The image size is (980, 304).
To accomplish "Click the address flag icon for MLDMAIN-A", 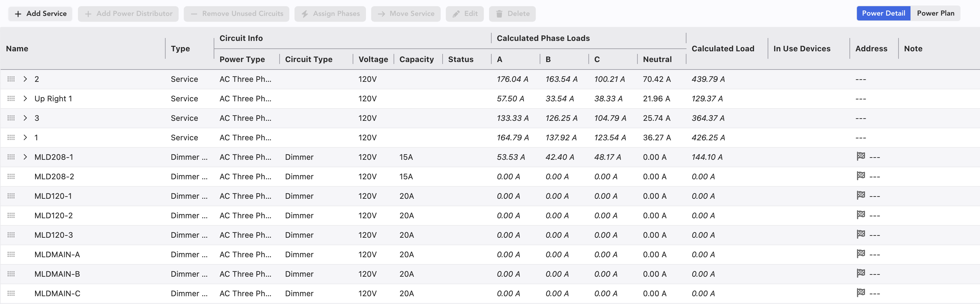I will click(x=861, y=254).
